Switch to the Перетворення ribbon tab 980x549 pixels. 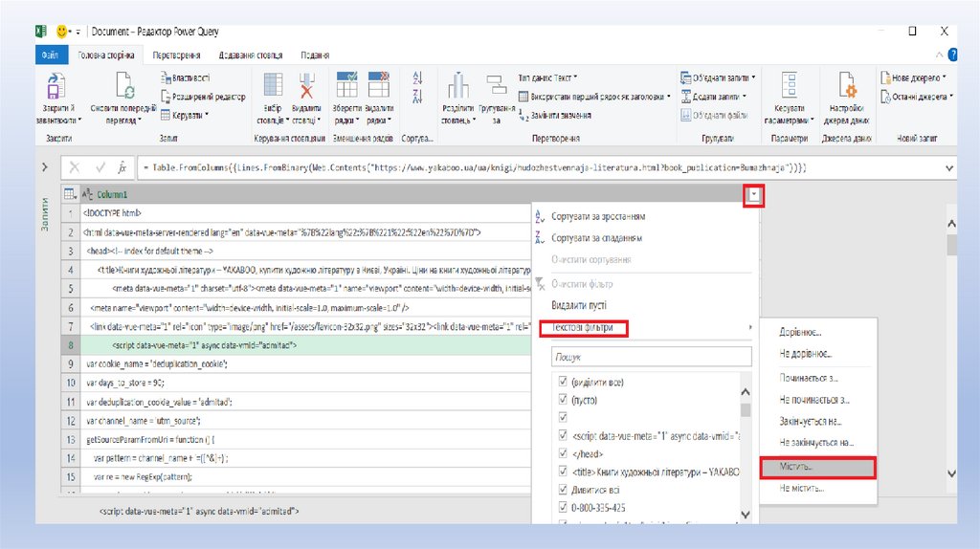click(x=175, y=55)
